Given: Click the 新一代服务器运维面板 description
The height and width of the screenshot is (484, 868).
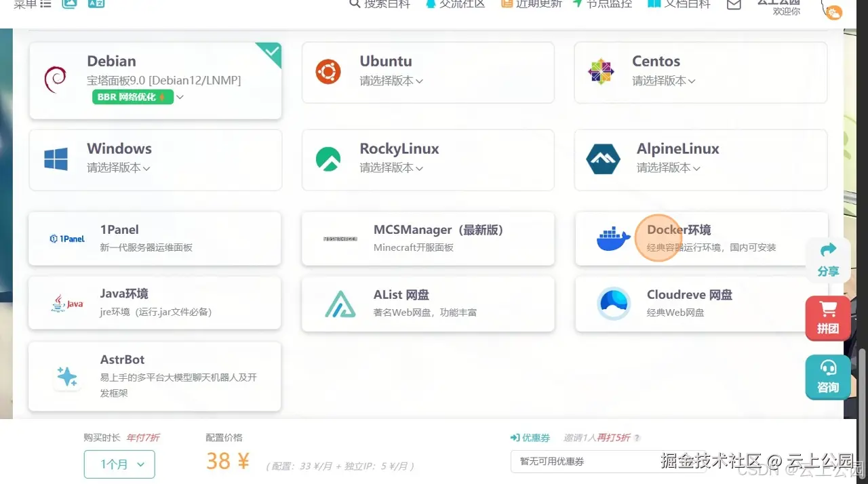Looking at the screenshot, I should pyautogui.click(x=146, y=247).
